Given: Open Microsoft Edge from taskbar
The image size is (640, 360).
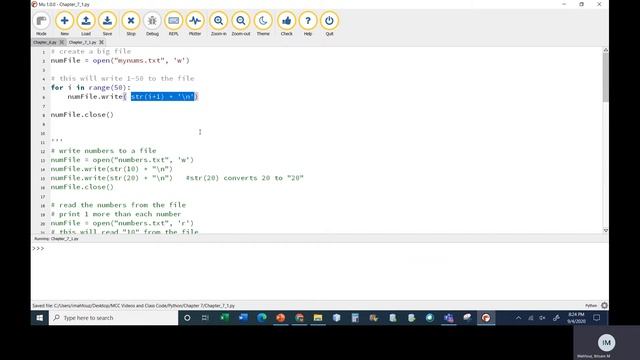Looking at the screenshot, I should [x=262, y=318].
